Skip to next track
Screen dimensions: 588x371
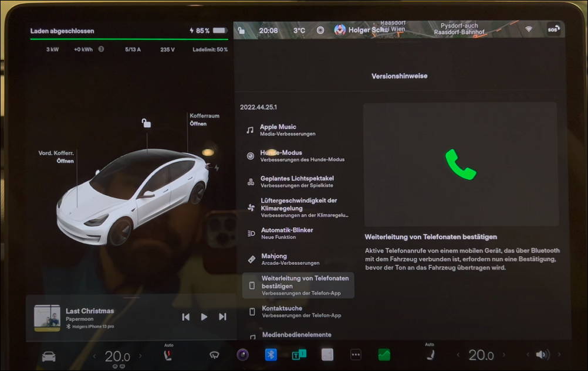[x=222, y=316]
